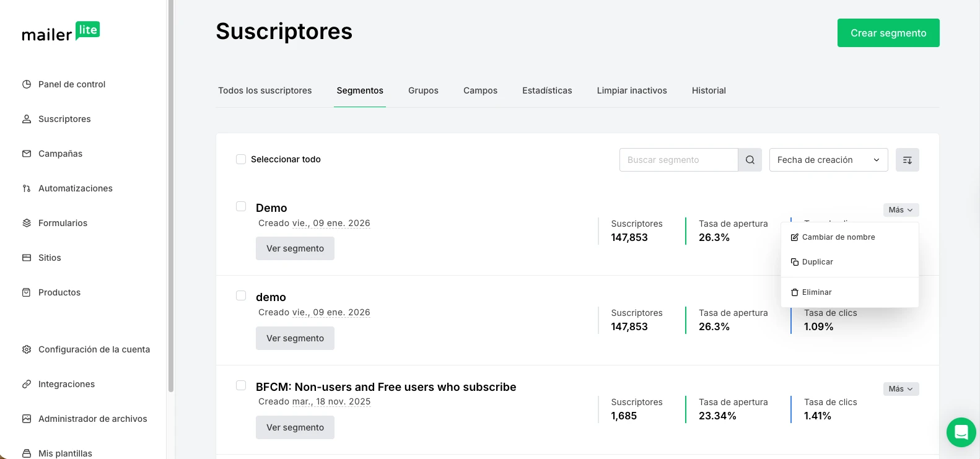Viewport: 980px width, 459px height.
Task: Open the Fecha de creación sort dropdown
Action: (x=828, y=160)
